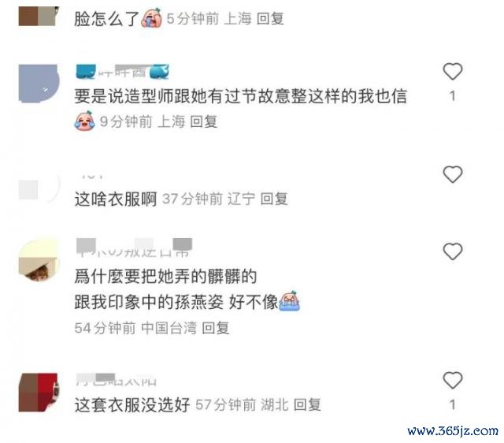Select the comment text 跟我印象中的孫燕姿 好不像

click(176, 302)
